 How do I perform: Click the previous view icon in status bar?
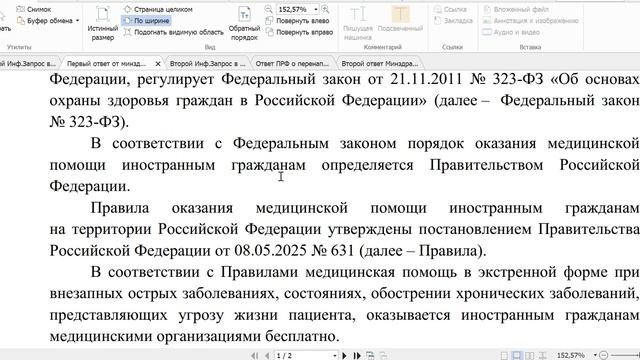(370, 356)
